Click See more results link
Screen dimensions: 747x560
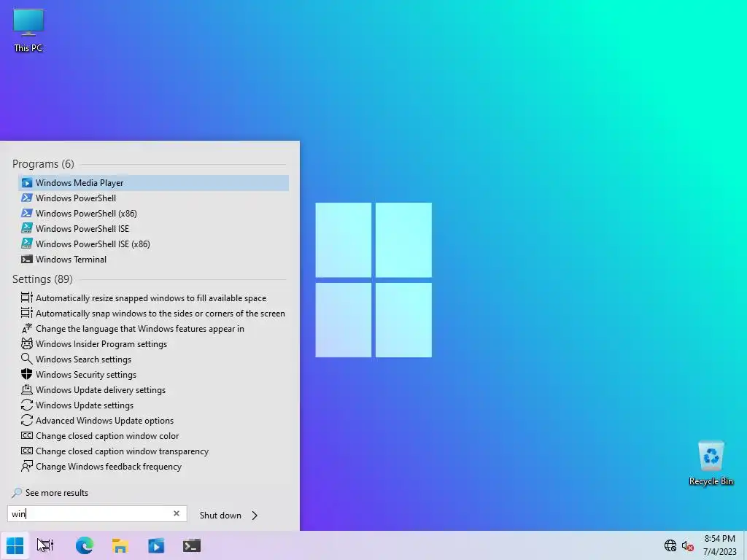tap(50, 493)
